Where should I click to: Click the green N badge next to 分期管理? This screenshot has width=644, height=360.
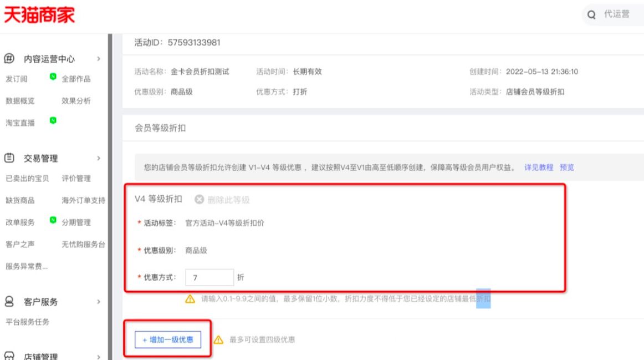(x=54, y=219)
